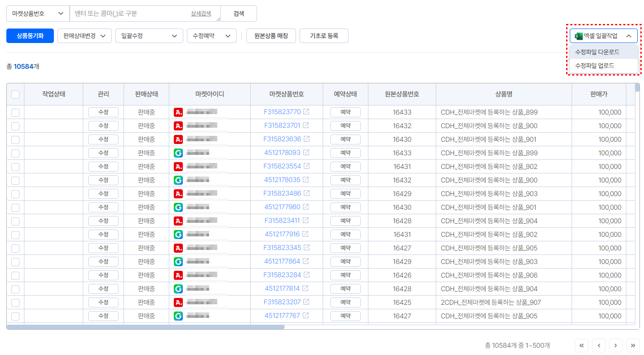Check the row checkbox for product F315823770
This screenshot has height=355, width=644.
(x=15, y=112)
